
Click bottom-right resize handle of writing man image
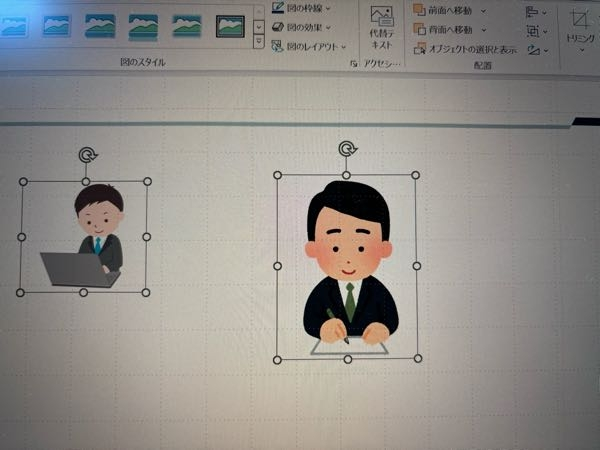point(418,358)
